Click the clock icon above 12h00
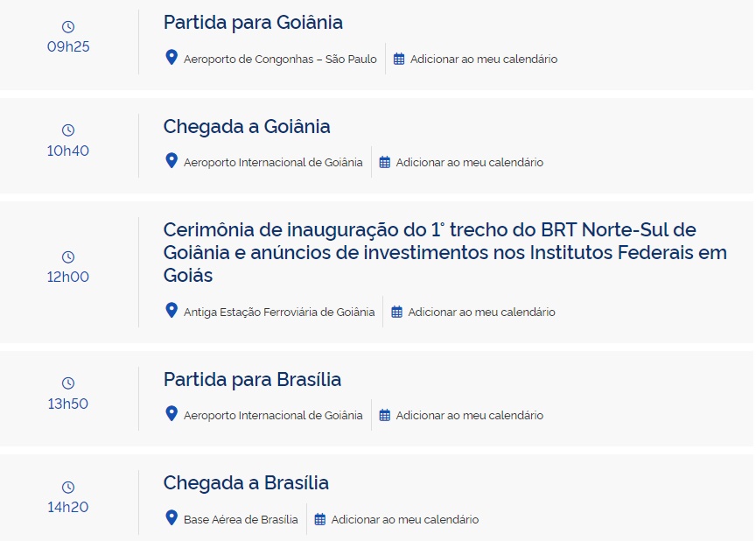Image resolution: width=756 pixels, height=541 pixels. click(68, 257)
